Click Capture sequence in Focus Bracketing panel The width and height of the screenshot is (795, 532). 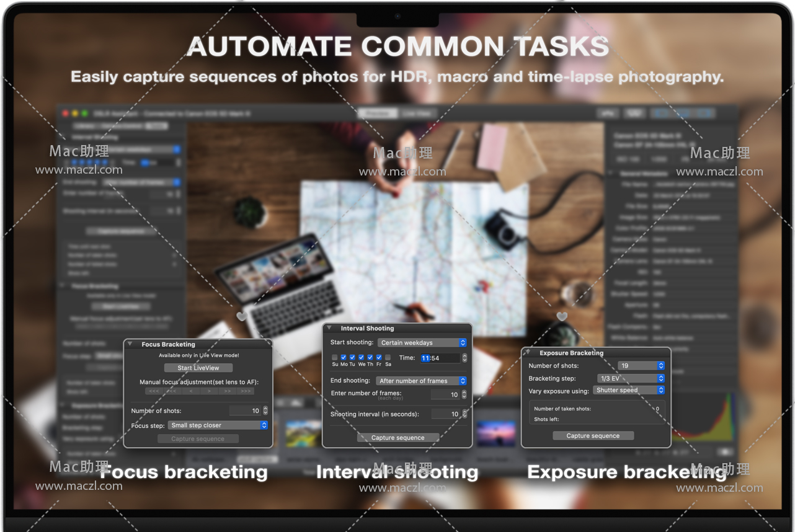pos(198,439)
